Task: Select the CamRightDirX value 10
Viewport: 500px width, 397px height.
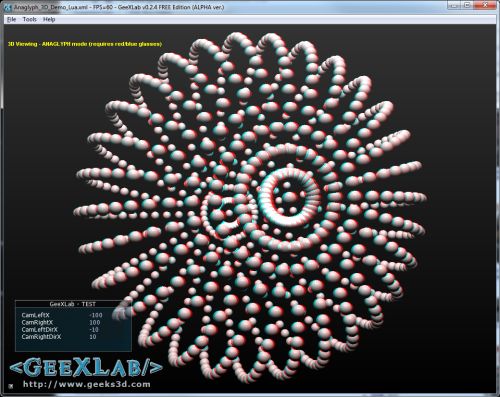Action: [x=93, y=337]
